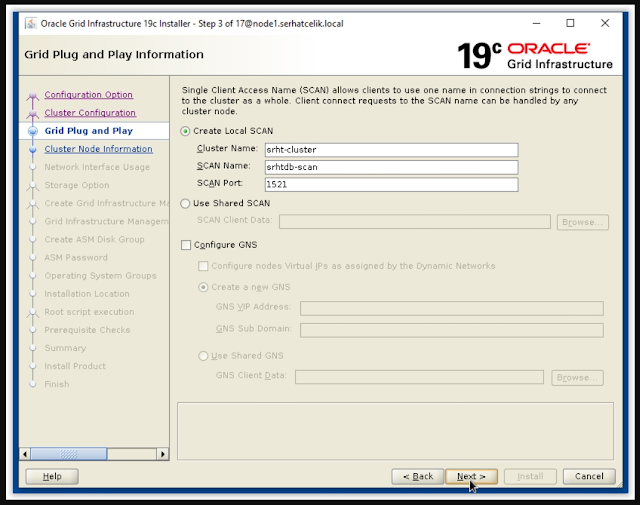Click the Installation Location step label

pyautogui.click(x=87, y=294)
